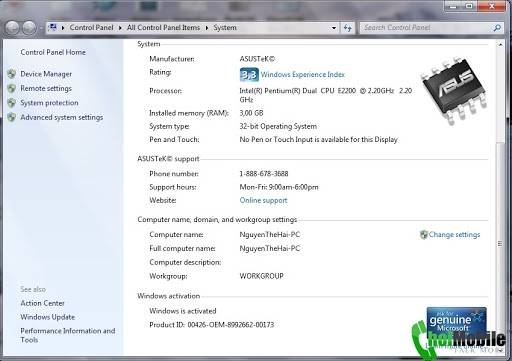Open the address bar history dropdown

click(x=334, y=28)
